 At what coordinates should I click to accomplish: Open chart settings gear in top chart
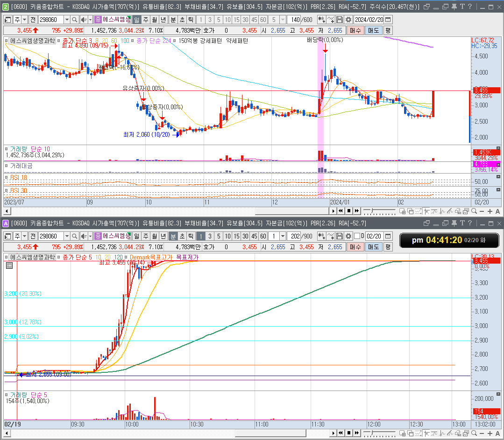[348, 20]
